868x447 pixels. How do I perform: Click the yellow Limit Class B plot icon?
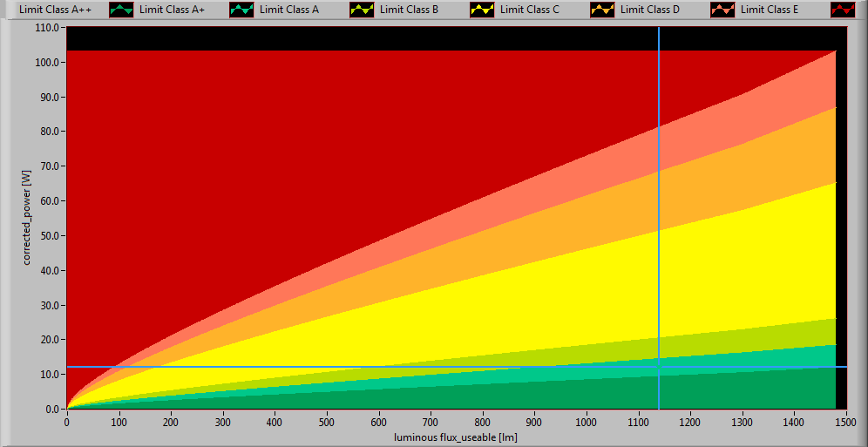483,10
